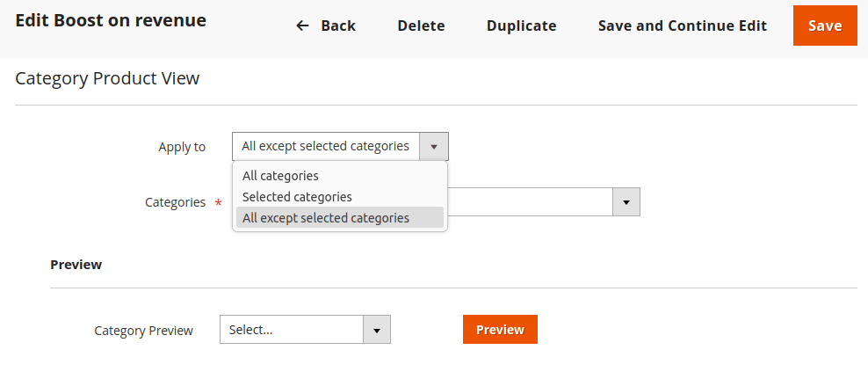Open the Category Preview 'Select...' dropdown

292,330
